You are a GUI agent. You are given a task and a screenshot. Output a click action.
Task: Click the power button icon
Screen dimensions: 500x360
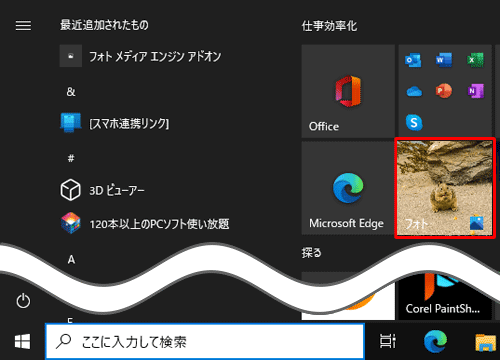click(23, 301)
